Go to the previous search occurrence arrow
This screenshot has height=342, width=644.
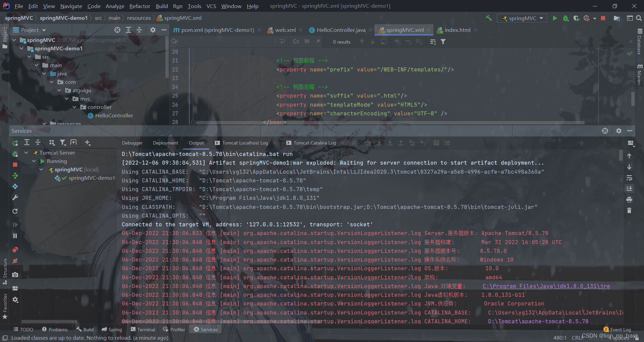[x=362, y=42]
